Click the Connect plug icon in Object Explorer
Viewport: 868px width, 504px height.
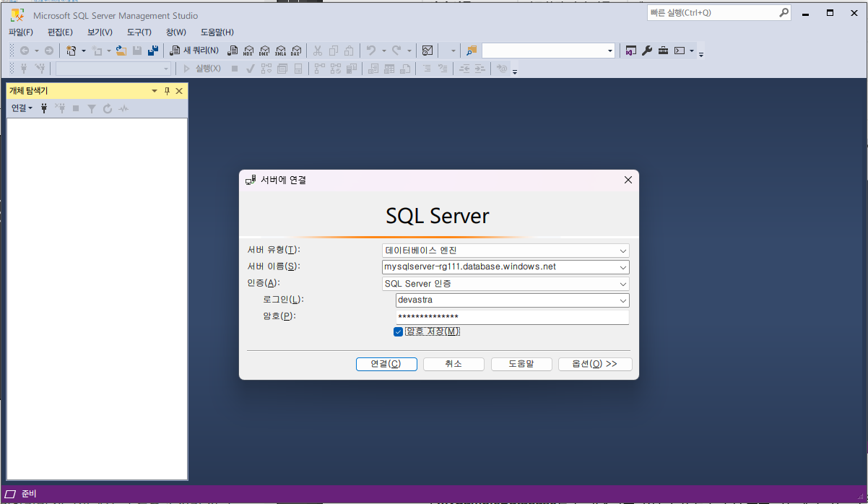click(x=44, y=108)
